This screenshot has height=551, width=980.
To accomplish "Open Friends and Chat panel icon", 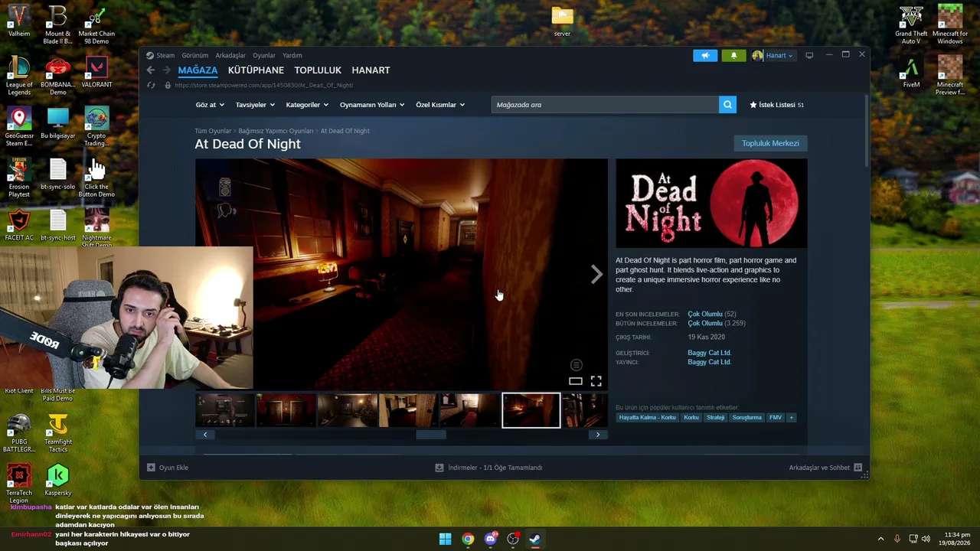I will pos(858,468).
